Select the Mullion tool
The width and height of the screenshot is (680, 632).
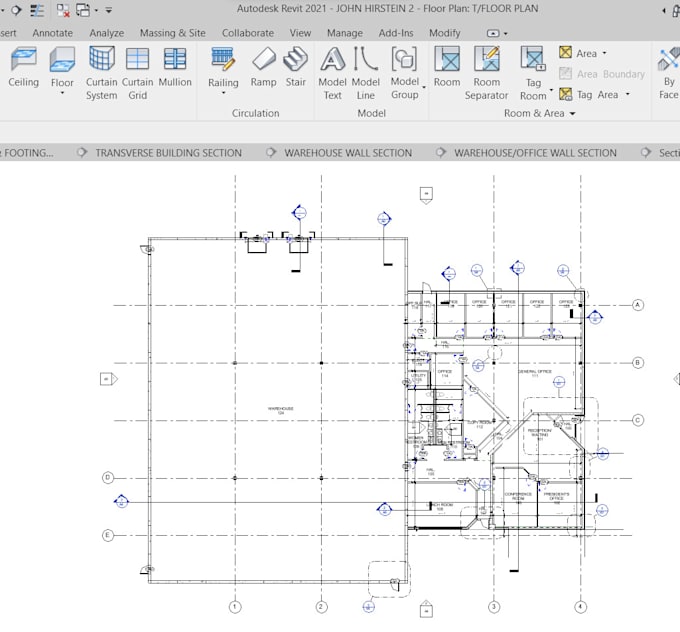point(175,67)
